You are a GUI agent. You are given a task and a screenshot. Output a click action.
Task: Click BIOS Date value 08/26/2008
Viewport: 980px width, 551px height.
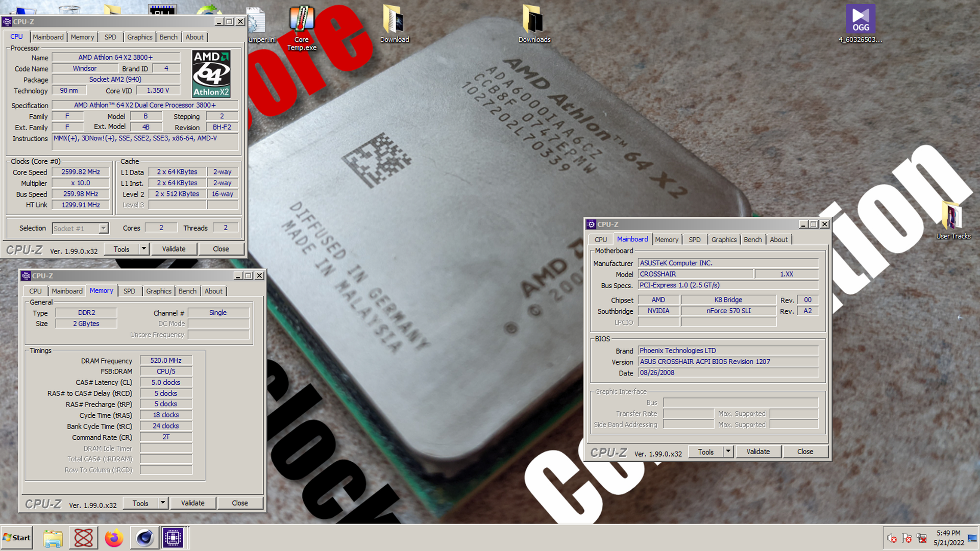point(728,372)
